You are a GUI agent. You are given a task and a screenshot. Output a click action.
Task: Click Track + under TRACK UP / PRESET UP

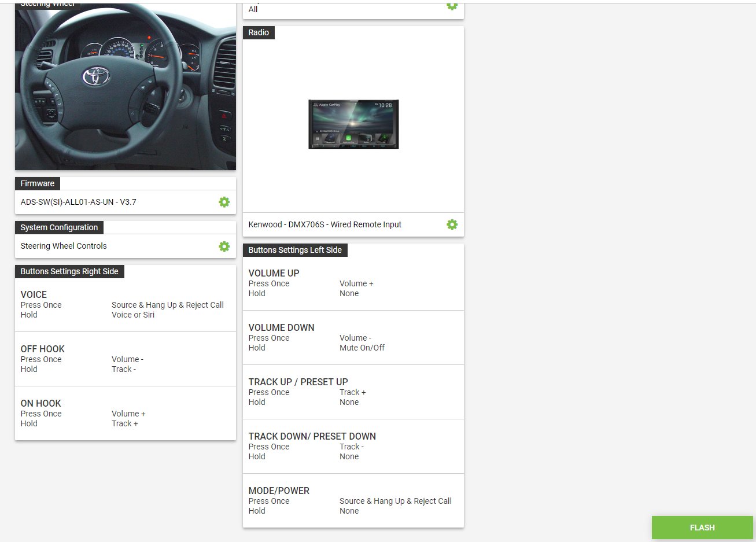353,392
